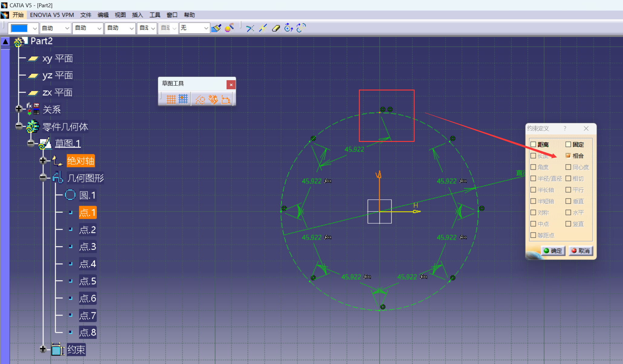The height and width of the screenshot is (364, 623).
Task: Enable the 距离 checkbox
Action: pos(533,145)
